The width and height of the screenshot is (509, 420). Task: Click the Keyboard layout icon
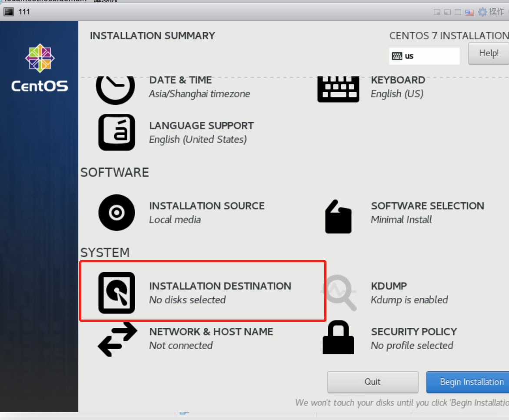[338, 89]
